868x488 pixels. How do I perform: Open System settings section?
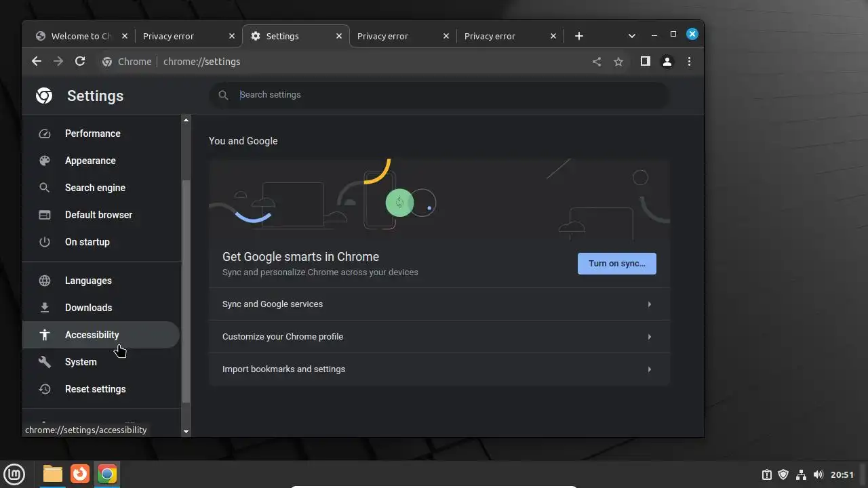click(x=100, y=362)
